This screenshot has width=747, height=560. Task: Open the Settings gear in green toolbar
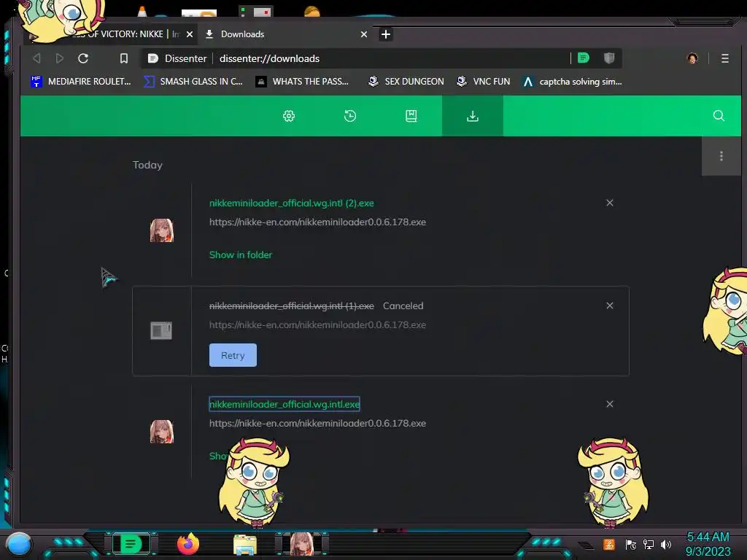pyautogui.click(x=289, y=116)
